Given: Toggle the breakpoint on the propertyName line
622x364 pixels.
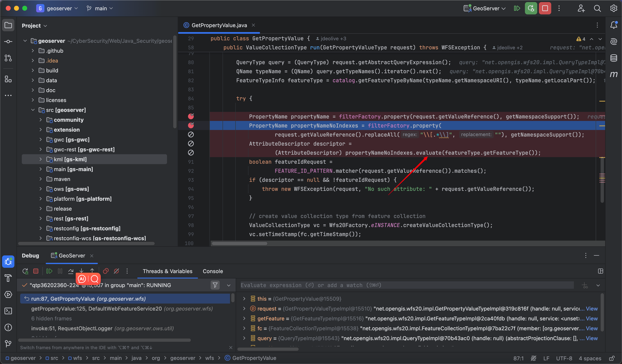Looking at the screenshot, I should tap(191, 116).
